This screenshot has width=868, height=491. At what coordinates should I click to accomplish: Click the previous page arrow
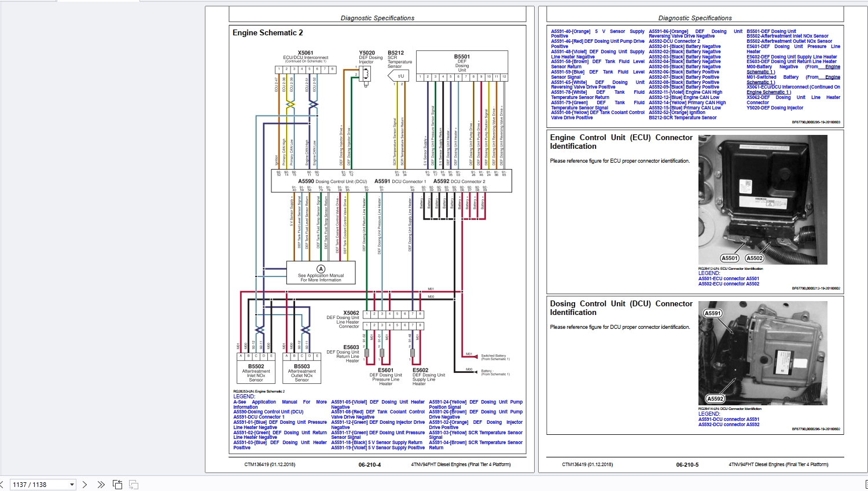pyautogui.click(x=2, y=485)
